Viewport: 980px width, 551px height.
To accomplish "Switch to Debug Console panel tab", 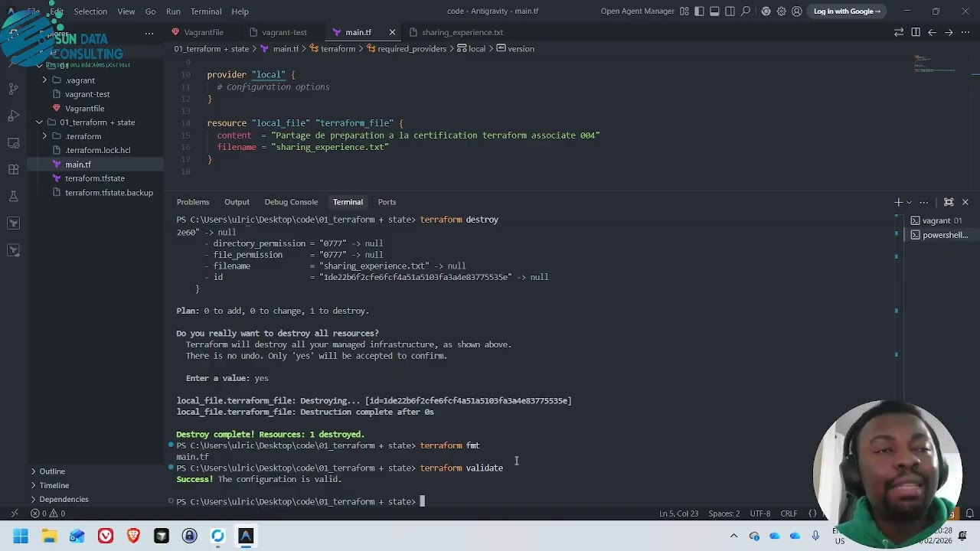I will [x=291, y=202].
